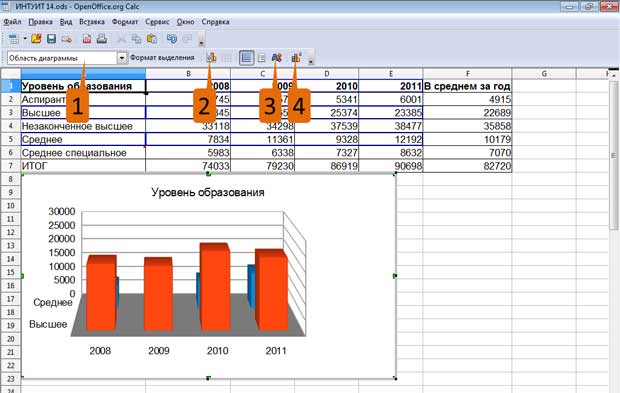
Task: Expand the standard toolbar overflow arrow
Action: (201, 41)
